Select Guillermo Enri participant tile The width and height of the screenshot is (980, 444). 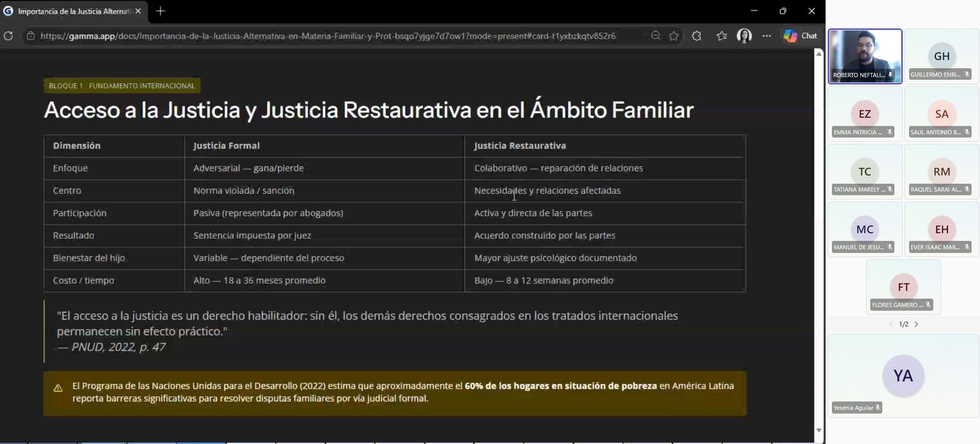tap(942, 56)
